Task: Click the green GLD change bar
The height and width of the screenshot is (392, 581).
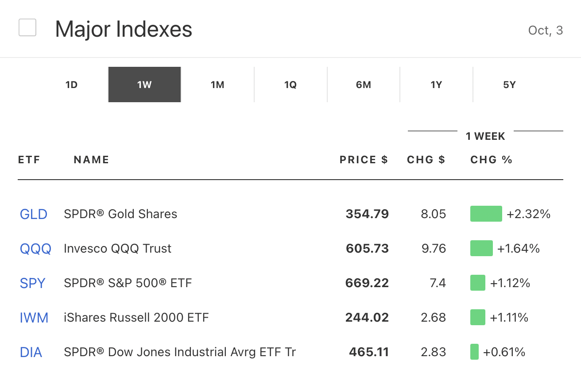Action: 486,214
